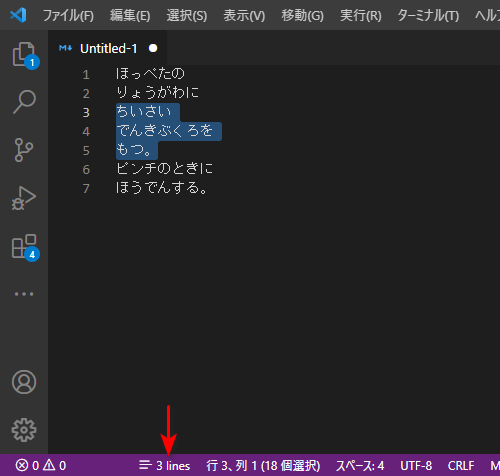Open the Search view magnifier icon
The height and width of the screenshot is (476, 500).
(24, 102)
